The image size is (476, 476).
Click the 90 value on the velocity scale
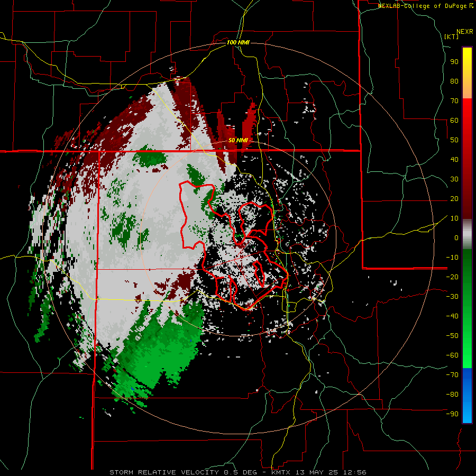click(454, 62)
